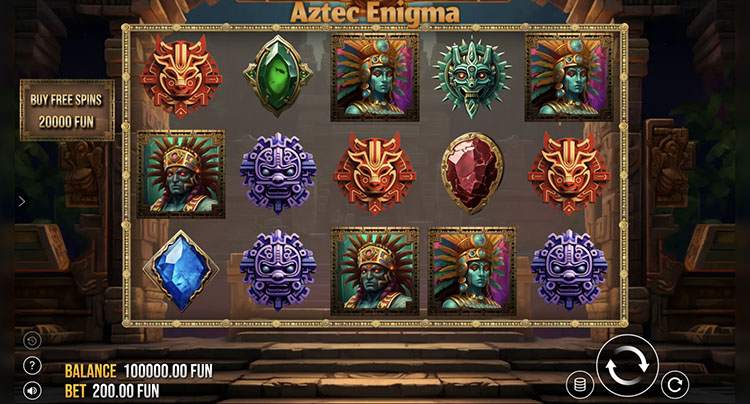Image resolution: width=750 pixels, height=404 pixels.
Task: Open bet settings via the coin stack icon
Action: [580, 384]
